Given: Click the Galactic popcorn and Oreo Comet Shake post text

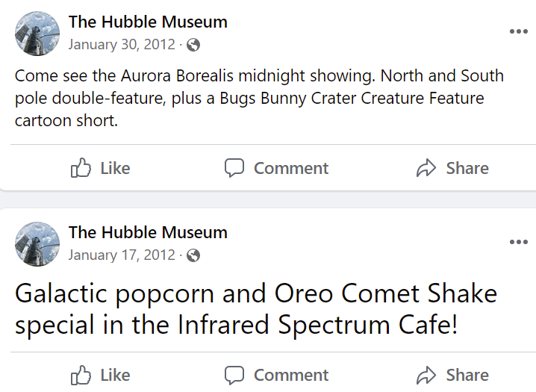Looking at the screenshot, I should [256, 308].
